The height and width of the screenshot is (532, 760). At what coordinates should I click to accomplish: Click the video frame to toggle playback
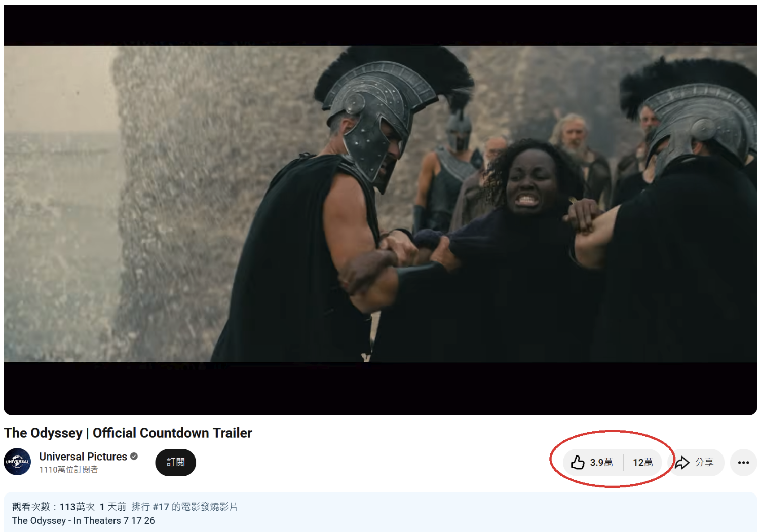tap(380, 204)
